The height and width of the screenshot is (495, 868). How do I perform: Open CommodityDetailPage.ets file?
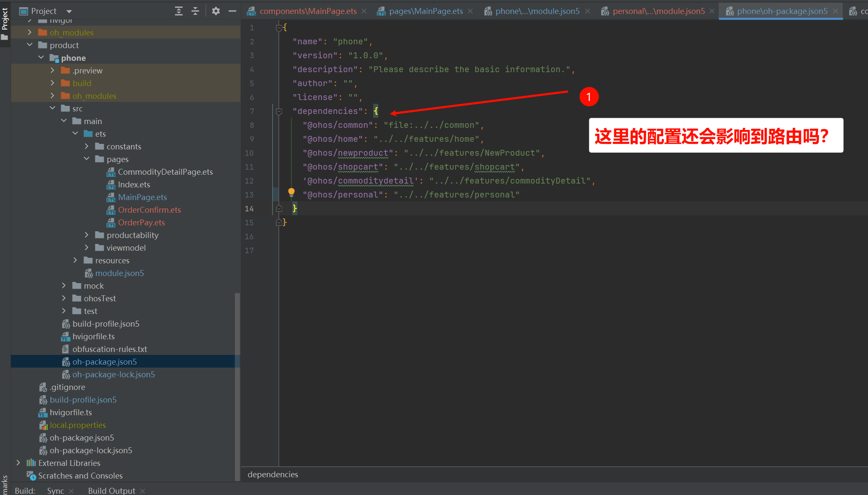(x=165, y=172)
